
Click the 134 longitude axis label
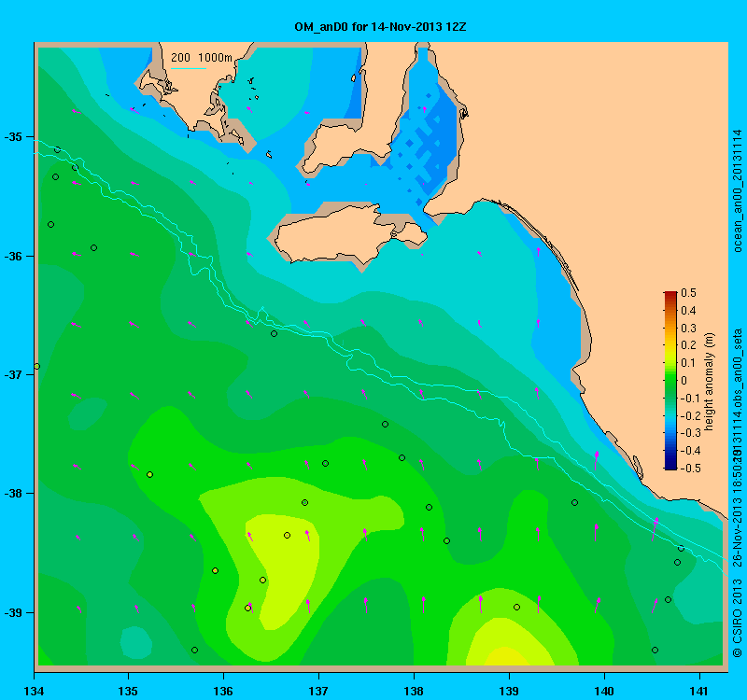(x=34, y=691)
